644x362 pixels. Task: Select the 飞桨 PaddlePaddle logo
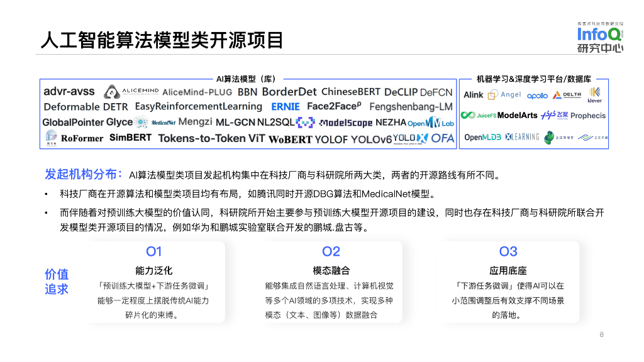(x=553, y=116)
